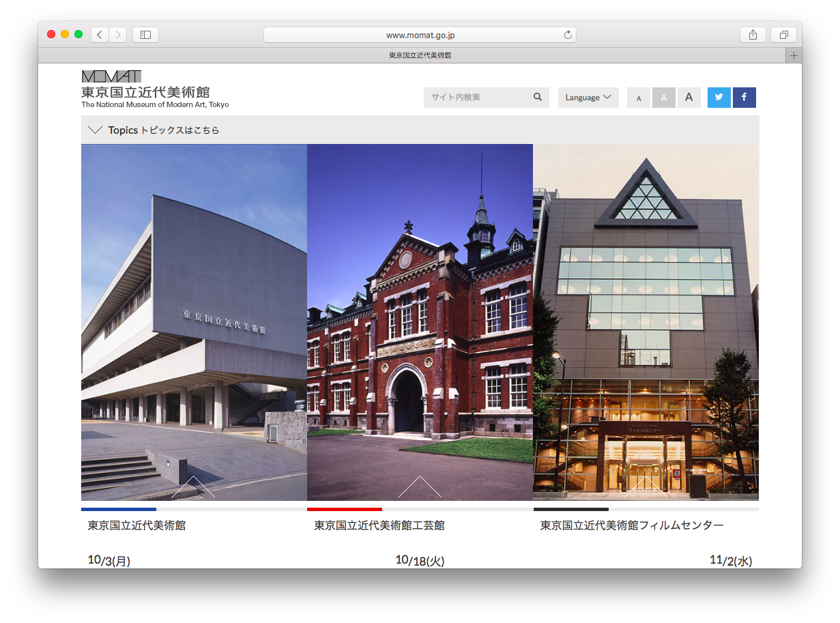Click the www.momat.go.jp address bar

coord(420,35)
